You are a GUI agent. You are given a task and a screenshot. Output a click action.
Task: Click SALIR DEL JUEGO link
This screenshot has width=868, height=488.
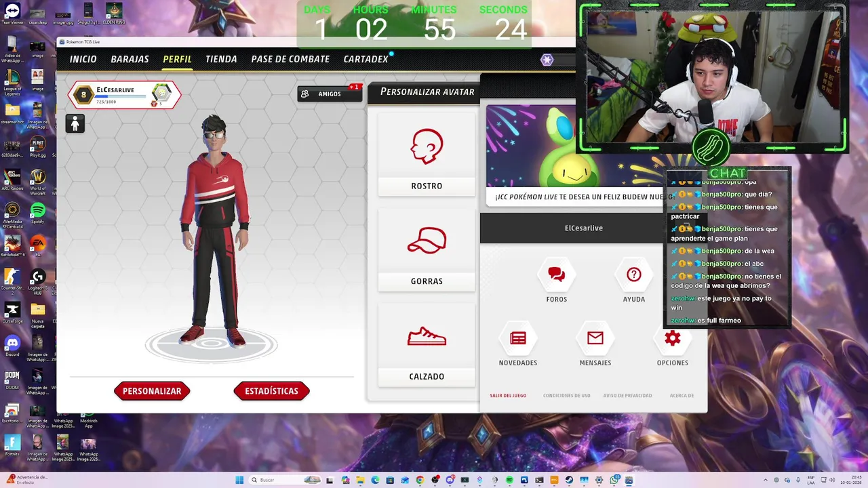pos(508,396)
